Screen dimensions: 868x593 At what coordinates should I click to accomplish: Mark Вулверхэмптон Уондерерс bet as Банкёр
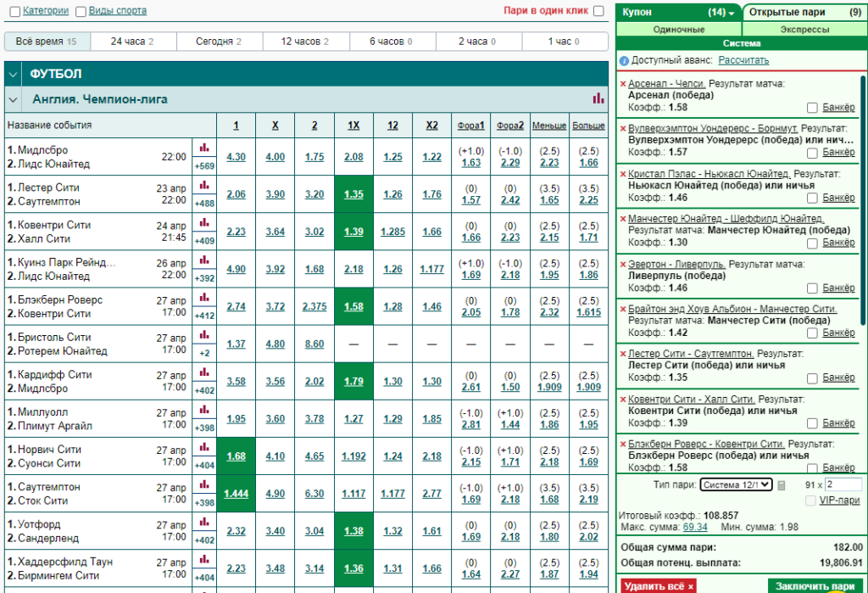tap(812, 153)
